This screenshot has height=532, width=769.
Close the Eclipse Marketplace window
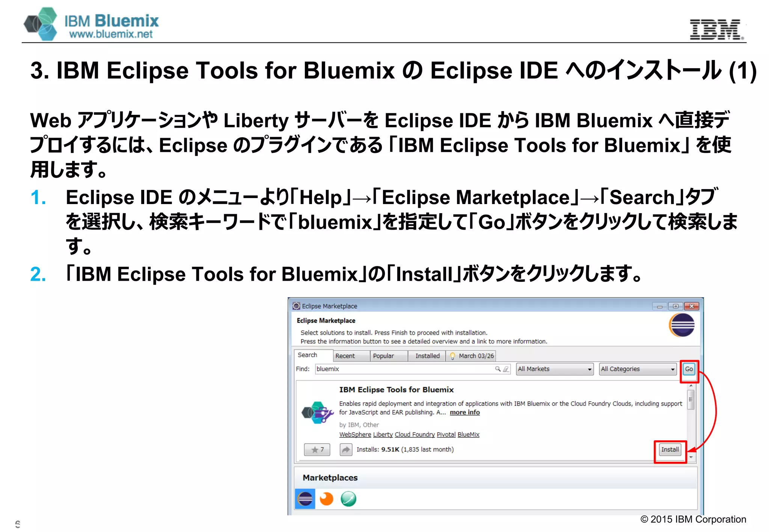(x=691, y=307)
